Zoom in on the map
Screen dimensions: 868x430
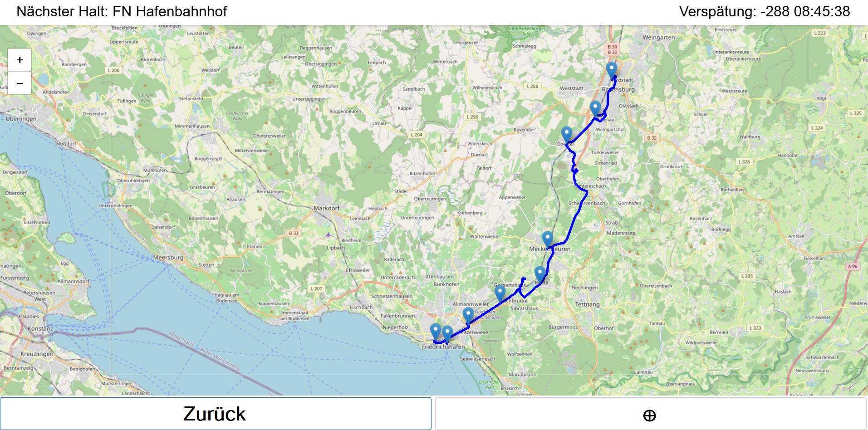(20, 60)
